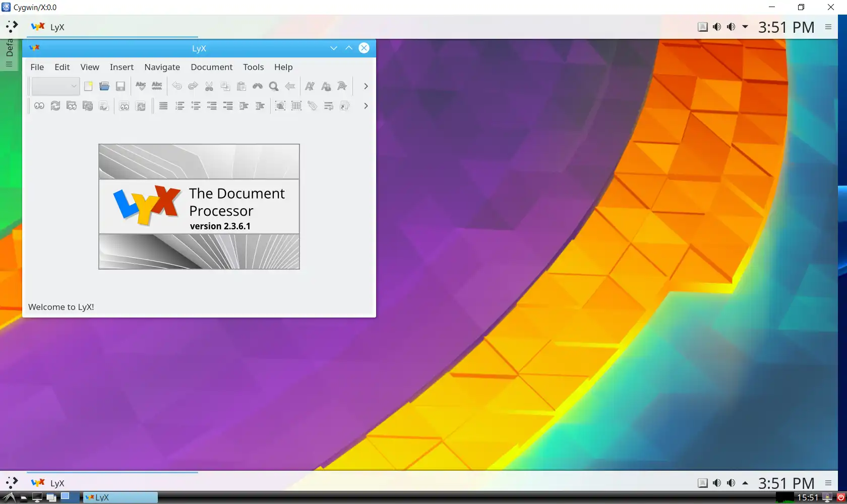Click View other formats icon
The height and width of the screenshot is (504, 847).
point(125,106)
